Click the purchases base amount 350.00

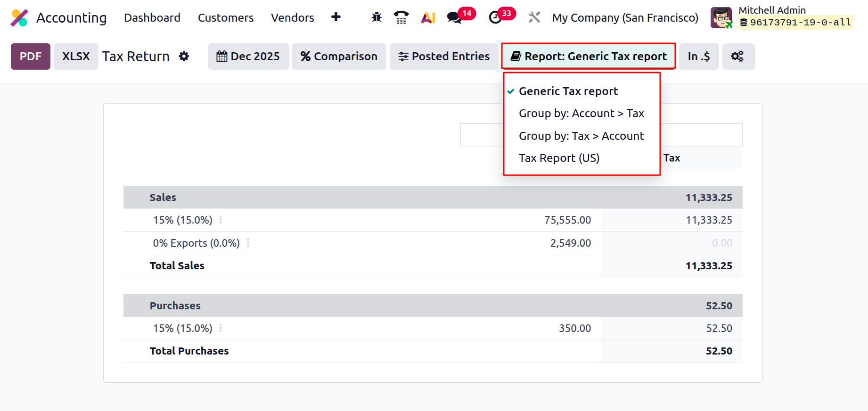(x=575, y=328)
